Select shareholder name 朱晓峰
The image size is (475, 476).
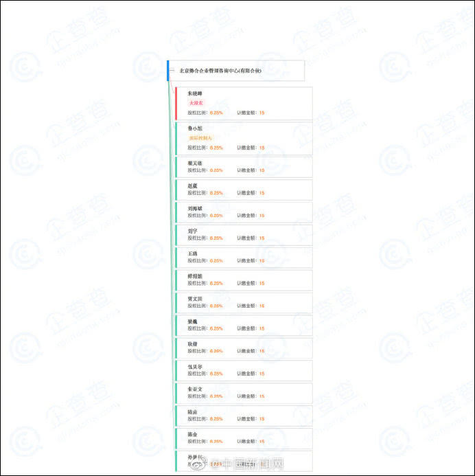tap(195, 93)
